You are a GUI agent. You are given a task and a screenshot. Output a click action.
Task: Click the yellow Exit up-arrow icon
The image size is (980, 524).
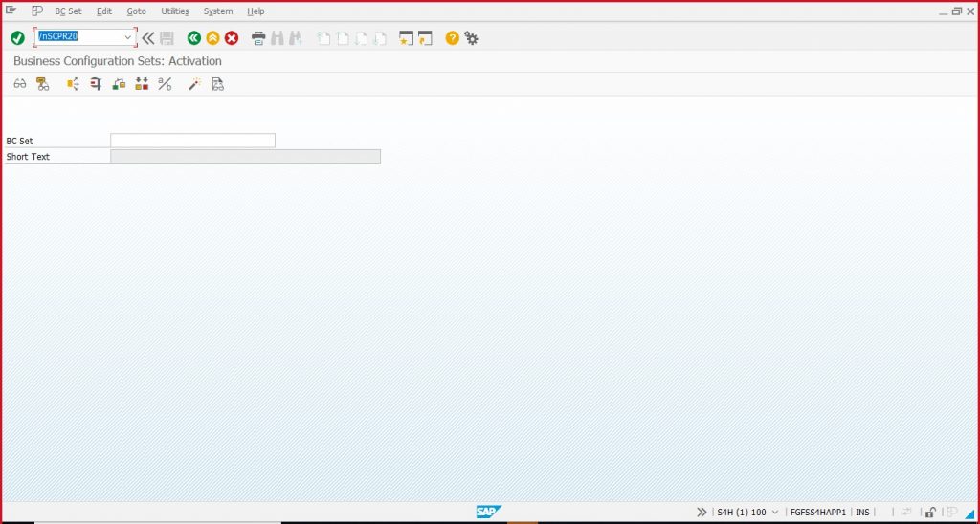212,38
